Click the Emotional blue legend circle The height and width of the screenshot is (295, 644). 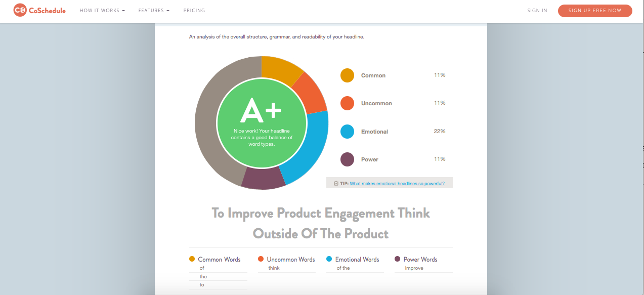[x=347, y=132]
